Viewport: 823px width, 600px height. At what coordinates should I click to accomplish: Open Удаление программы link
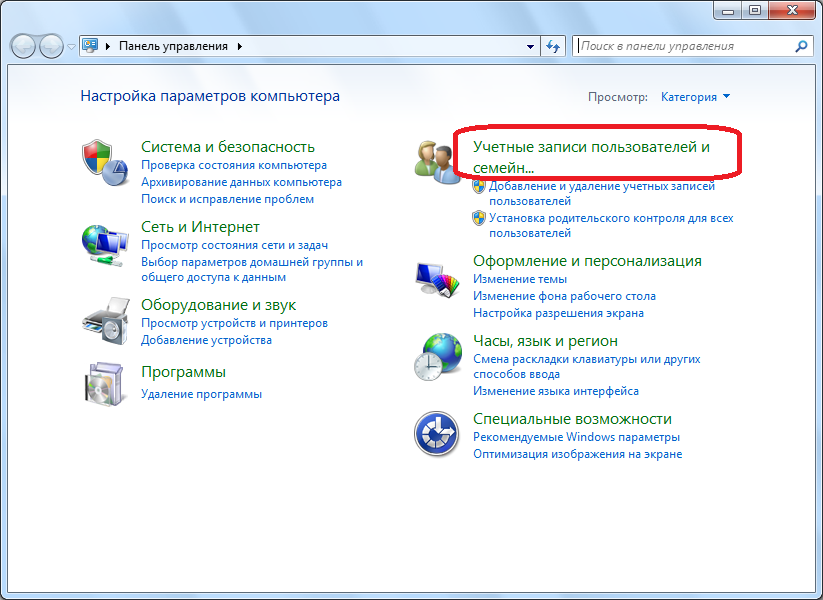201,394
